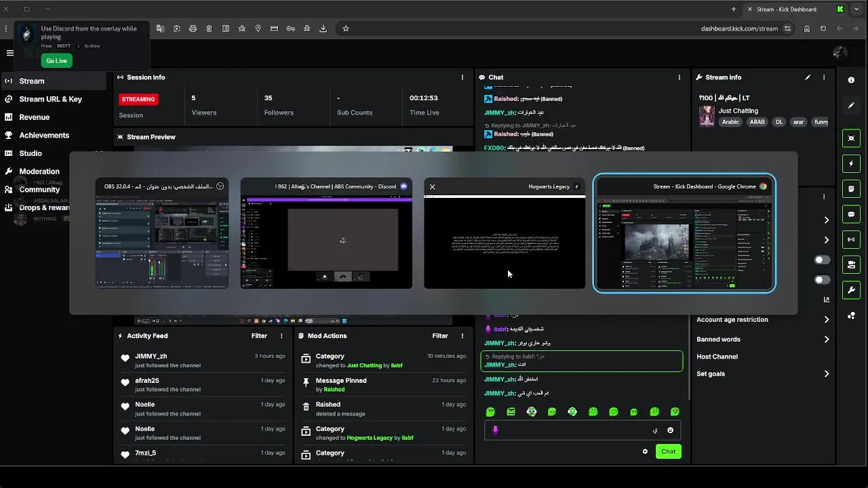868x488 pixels.
Task: Click the bookmark star in address bar
Action: [x=346, y=28]
